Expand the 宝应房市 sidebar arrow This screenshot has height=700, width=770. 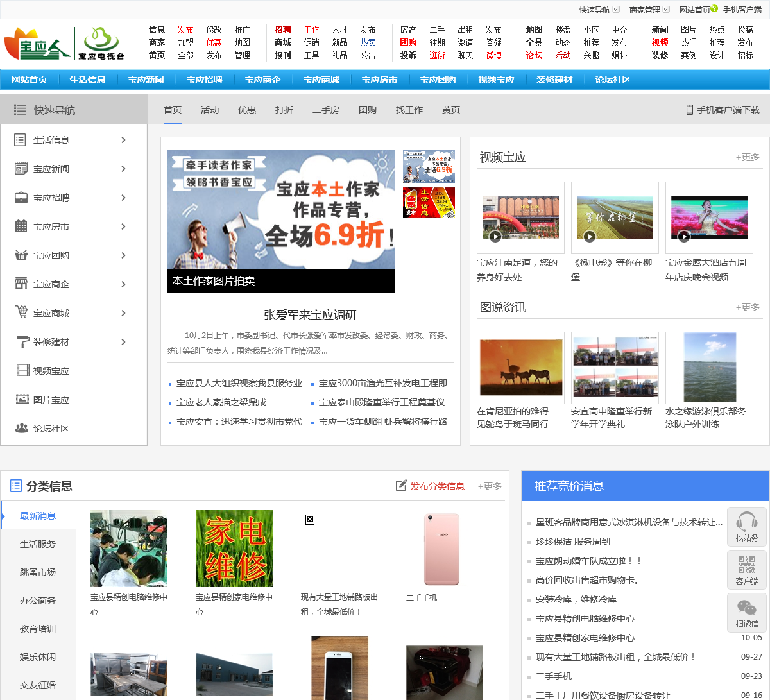click(x=124, y=226)
